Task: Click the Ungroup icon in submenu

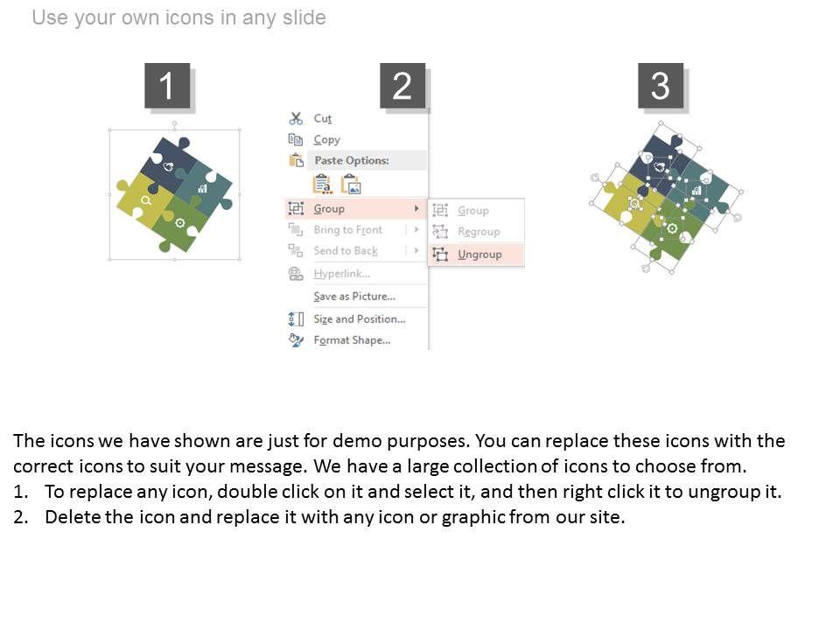Action: (440, 254)
